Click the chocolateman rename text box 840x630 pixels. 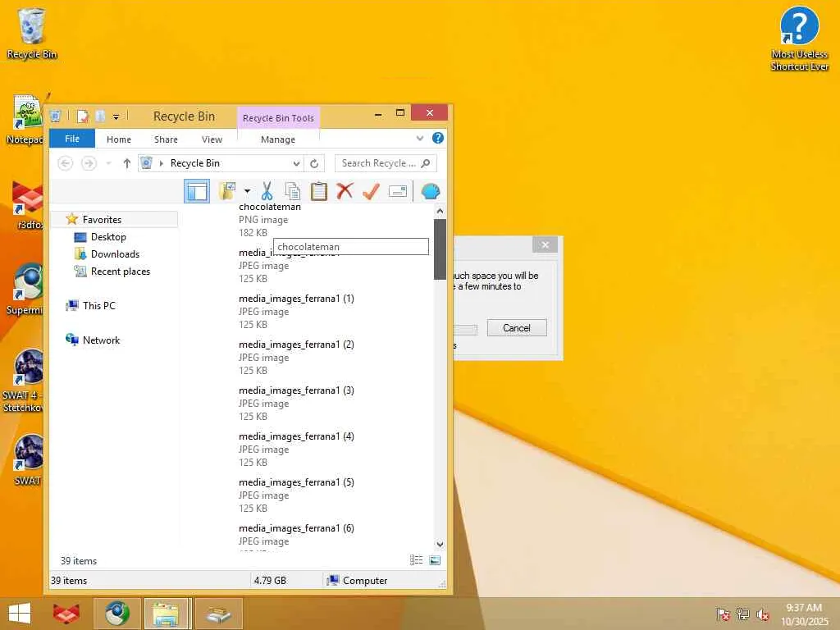click(351, 247)
